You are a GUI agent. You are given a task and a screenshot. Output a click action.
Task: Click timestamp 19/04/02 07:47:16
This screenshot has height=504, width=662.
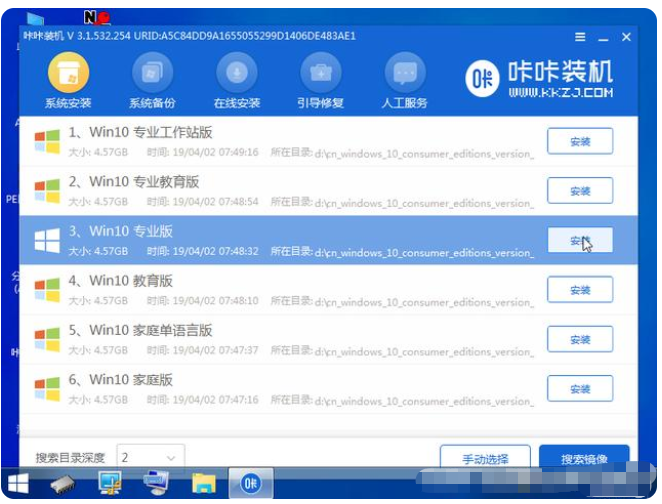(x=215, y=400)
